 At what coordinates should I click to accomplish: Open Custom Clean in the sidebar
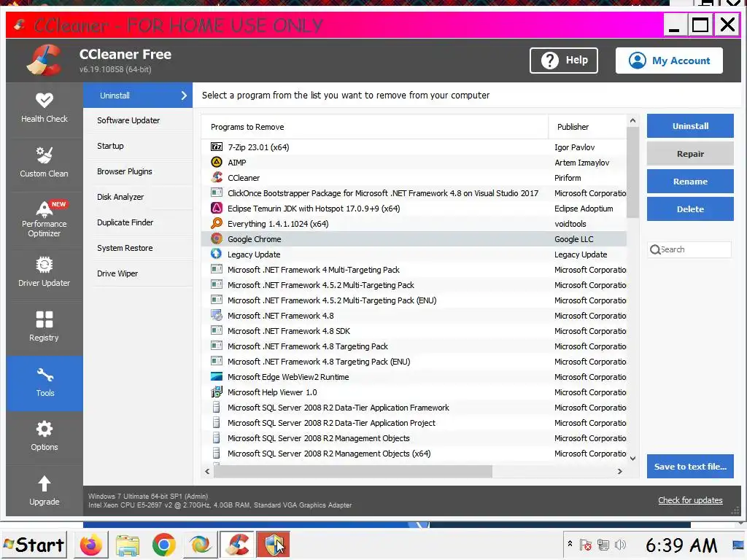pos(44,163)
